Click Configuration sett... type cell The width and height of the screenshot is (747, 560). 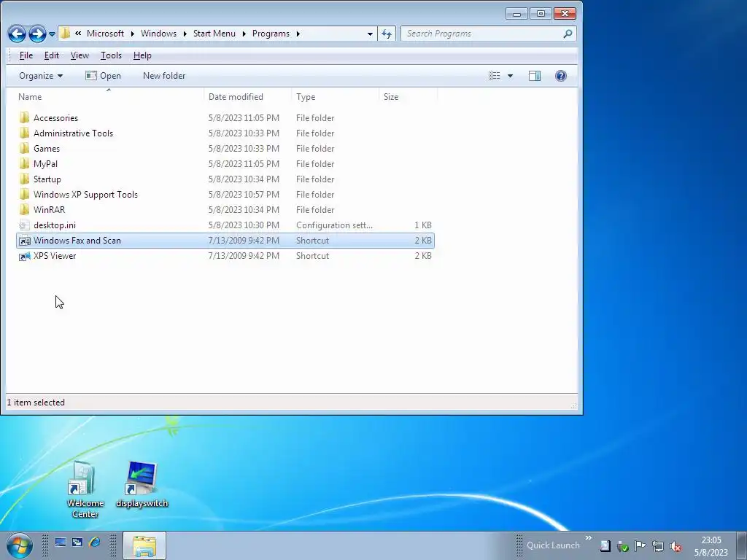[x=334, y=225]
